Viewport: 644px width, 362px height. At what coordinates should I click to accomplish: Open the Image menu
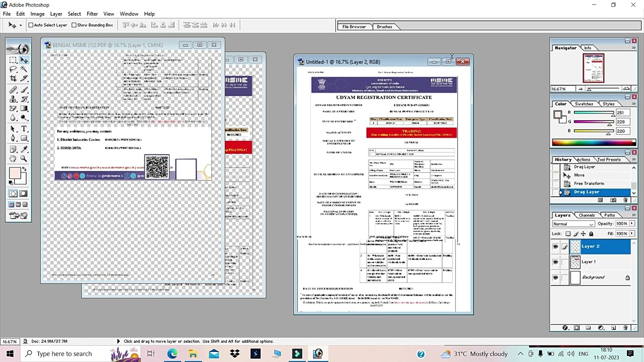(37, 14)
